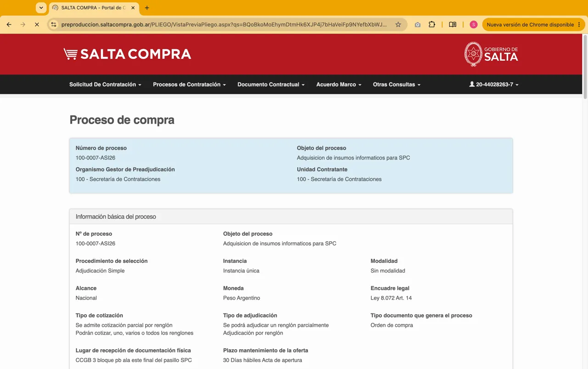588x369 pixels.
Task: Open a new browser tab
Action: click(147, 8)
